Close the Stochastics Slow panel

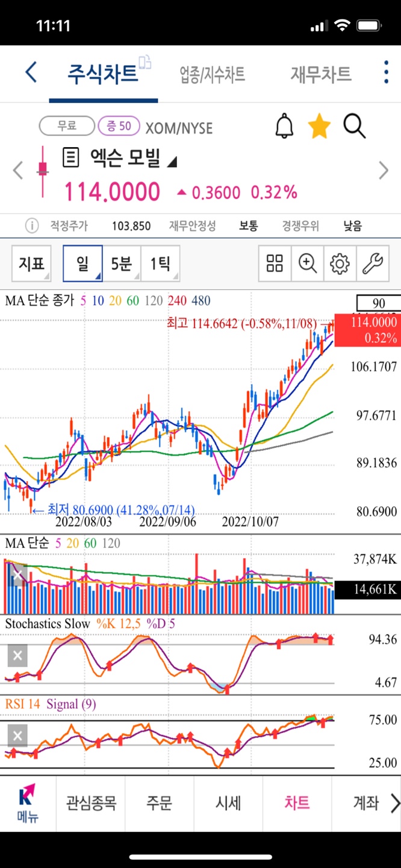18,656
